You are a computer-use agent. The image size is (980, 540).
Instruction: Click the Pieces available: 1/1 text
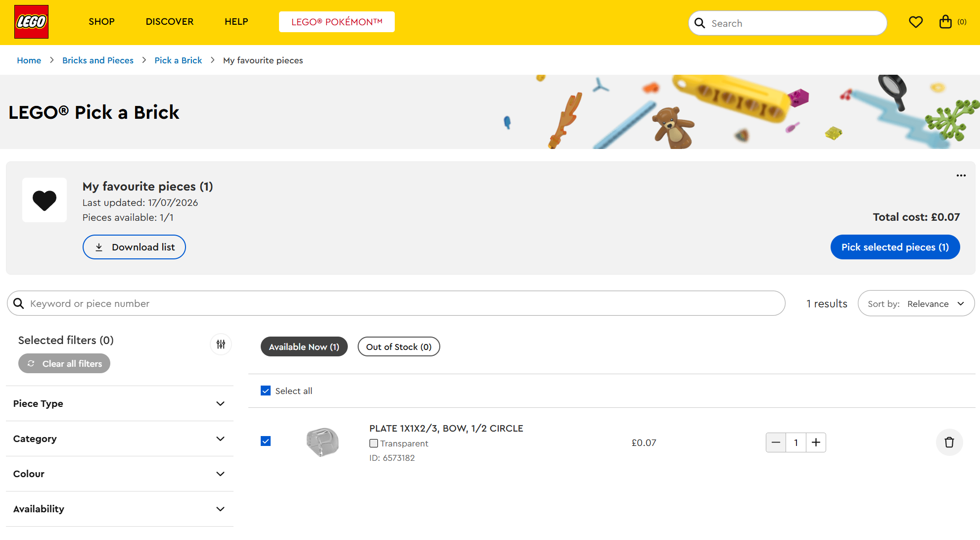tap(128, 217)
